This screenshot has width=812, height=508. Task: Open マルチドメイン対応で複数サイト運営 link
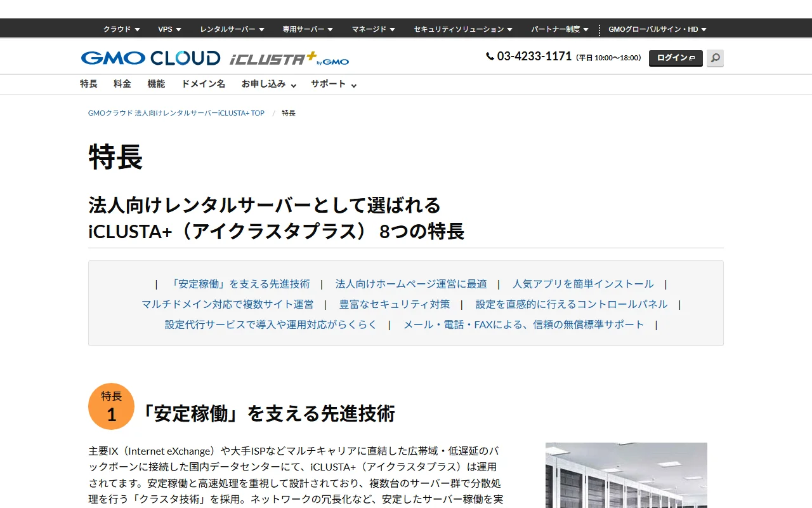227,304
